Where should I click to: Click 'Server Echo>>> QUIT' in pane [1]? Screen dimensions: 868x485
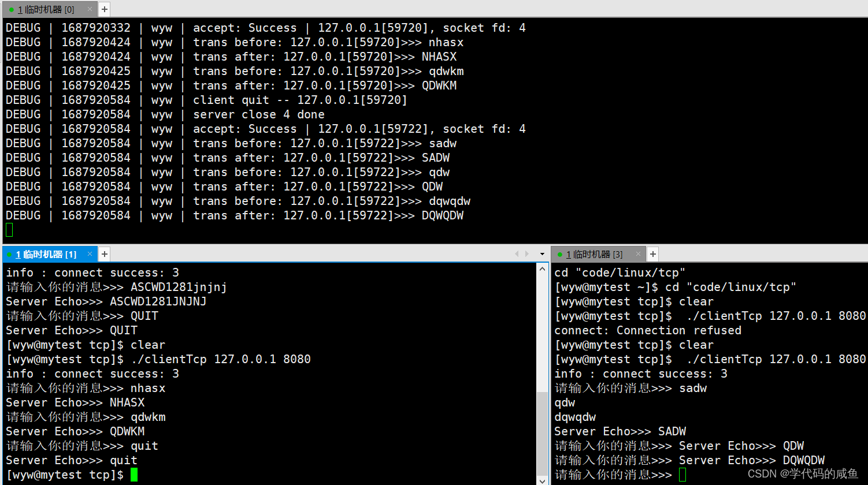click(x=72, y=330)
